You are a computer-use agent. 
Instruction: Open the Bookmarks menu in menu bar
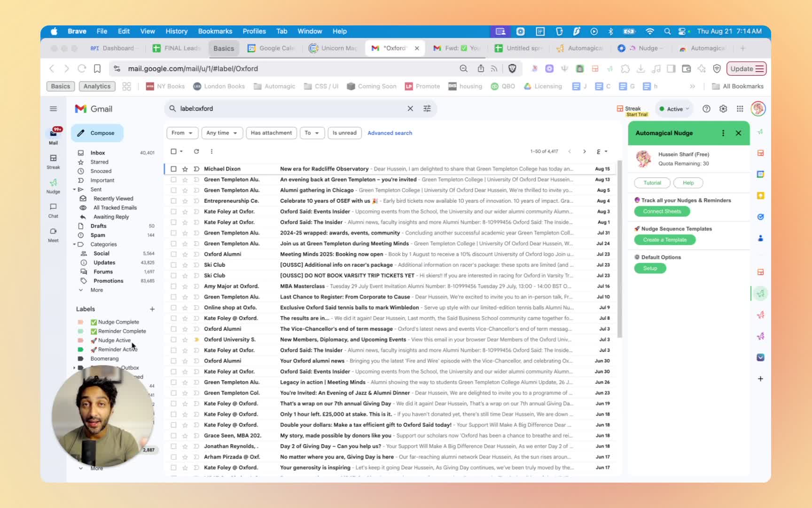click(215, 31)
